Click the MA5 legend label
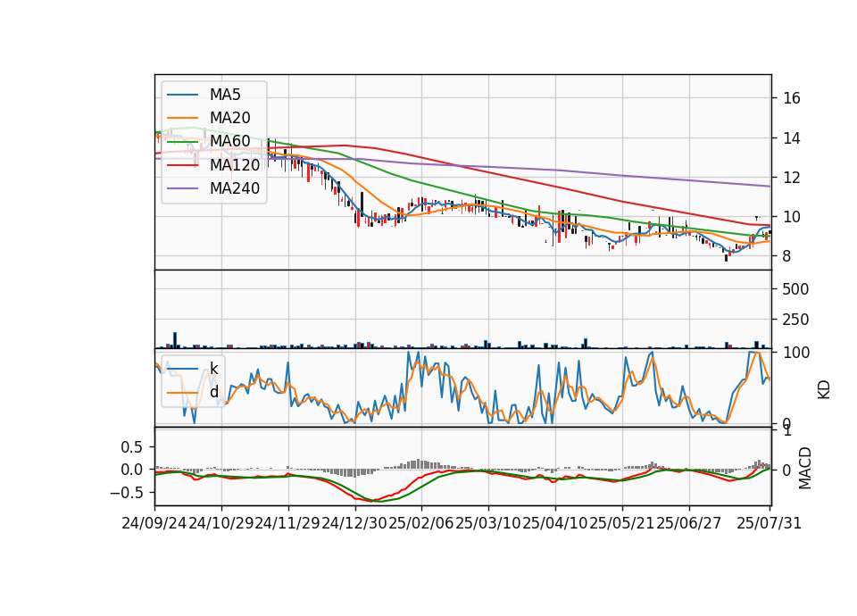This screenshot has width=857, height=616. coord(225,95)
